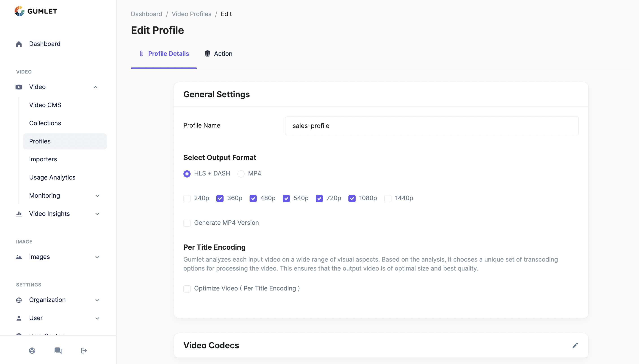Uncheck the 1080p resolution checkbox
This screenshot has width=639, height=364.
pyautogui.click(x=352, y=199)
